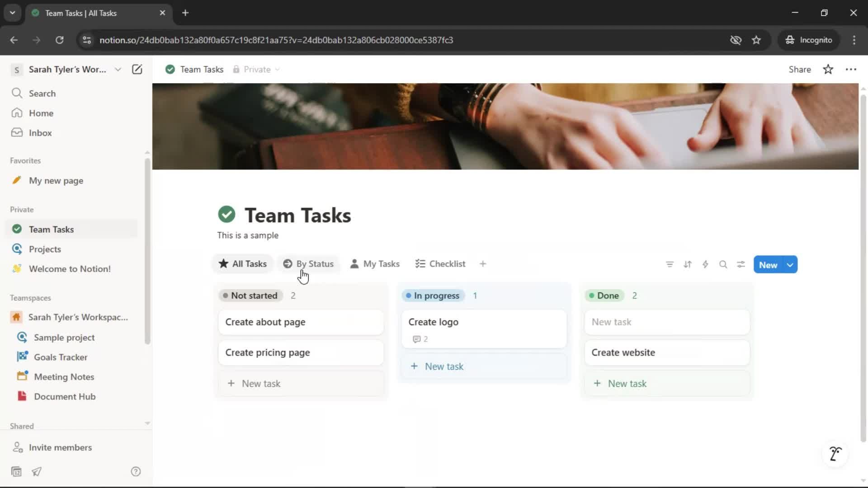Viewport: 868px width, 488px height.
Task: Add New task under Not started
Action: pyautogui.click(x=301, y=384)
